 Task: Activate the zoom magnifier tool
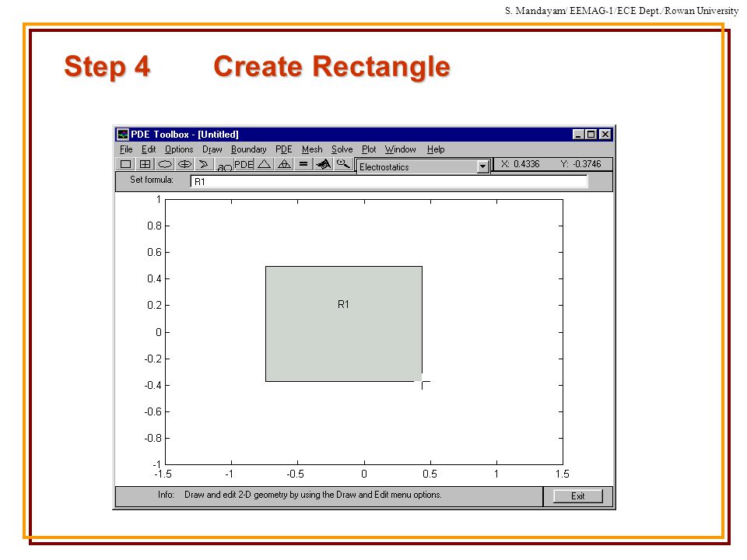coord(343,164)
